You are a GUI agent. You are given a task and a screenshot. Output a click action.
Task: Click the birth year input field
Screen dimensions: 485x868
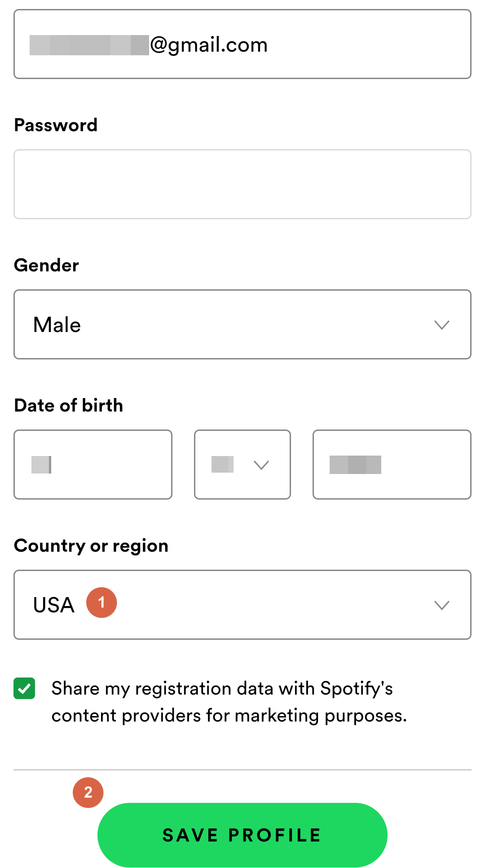(392, 465)
